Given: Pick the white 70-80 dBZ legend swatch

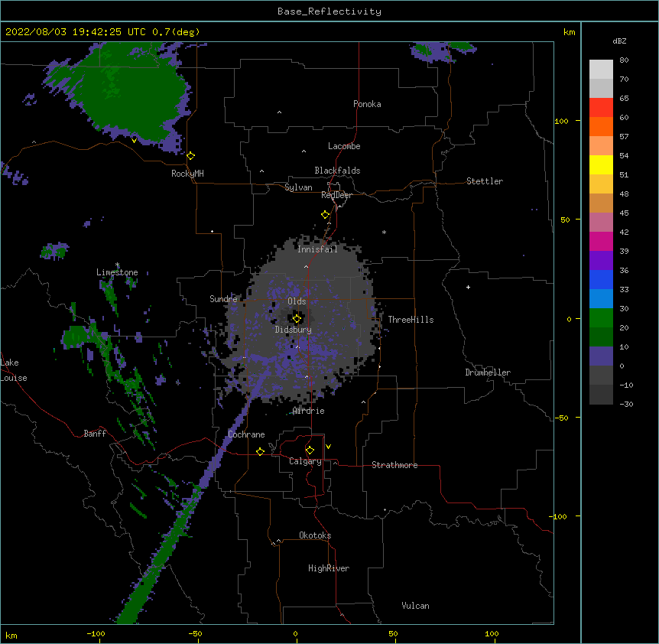Looking at the screenshot, I should click(x=601, y=70).
